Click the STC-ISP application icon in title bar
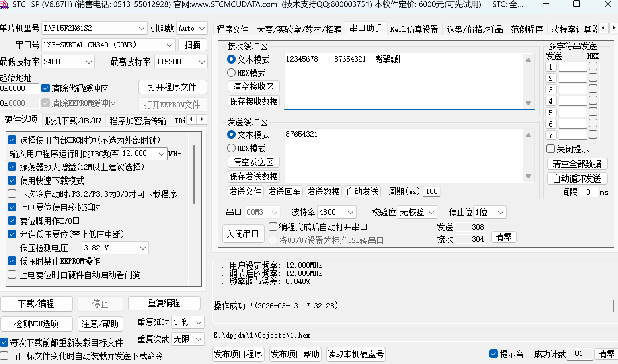 (4, 4)
